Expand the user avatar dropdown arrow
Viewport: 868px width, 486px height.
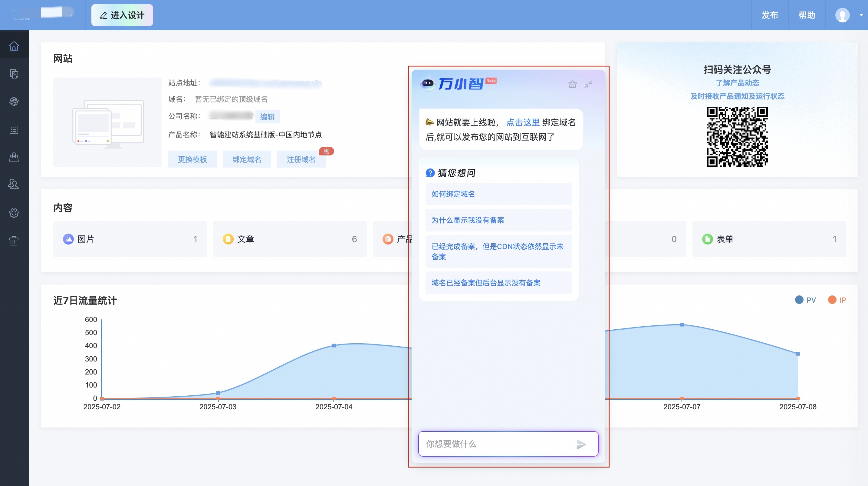point(861,15)
